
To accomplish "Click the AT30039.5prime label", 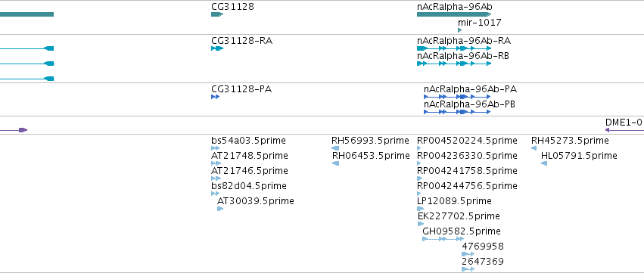I will tap(256, 200).
